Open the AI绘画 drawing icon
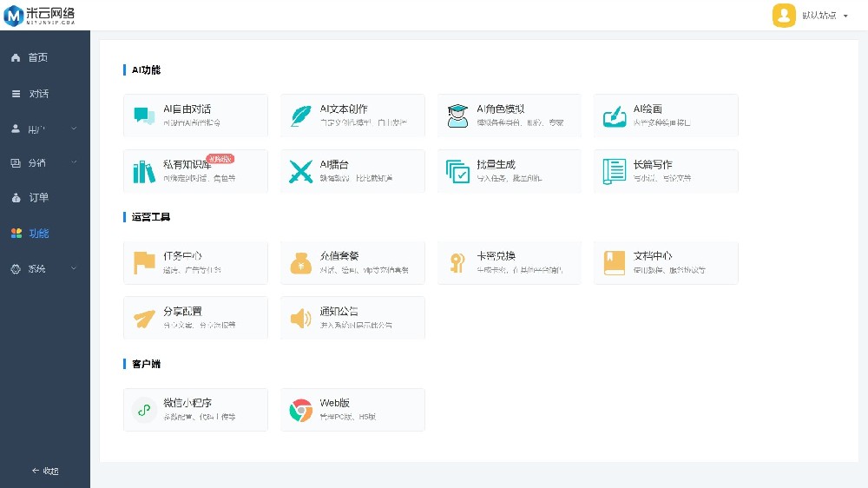Image resolution: width=868 pixels, height=488 pixels. 615,115
